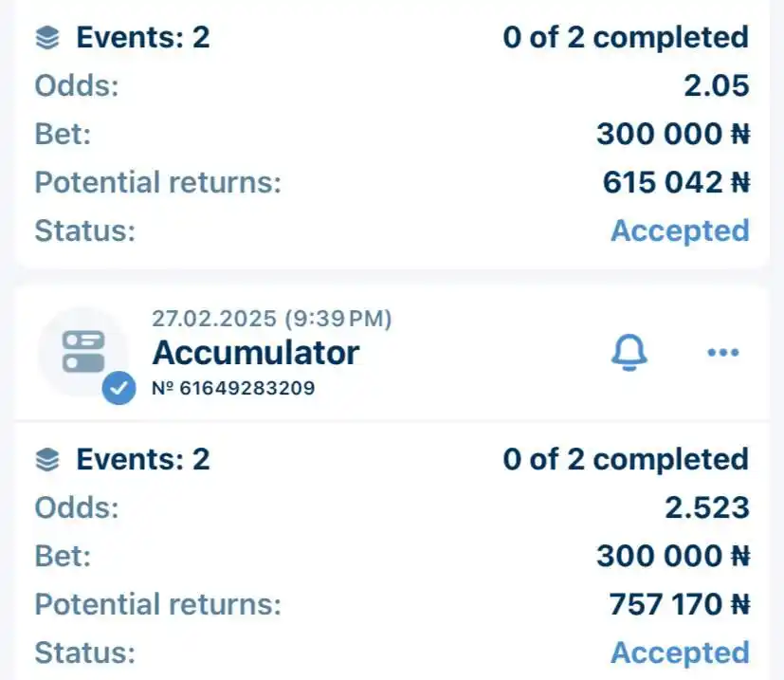Open the 27.02.2025 (9:39 PM) timestamp
Viewport: 784px width, 680px height.
271,319
